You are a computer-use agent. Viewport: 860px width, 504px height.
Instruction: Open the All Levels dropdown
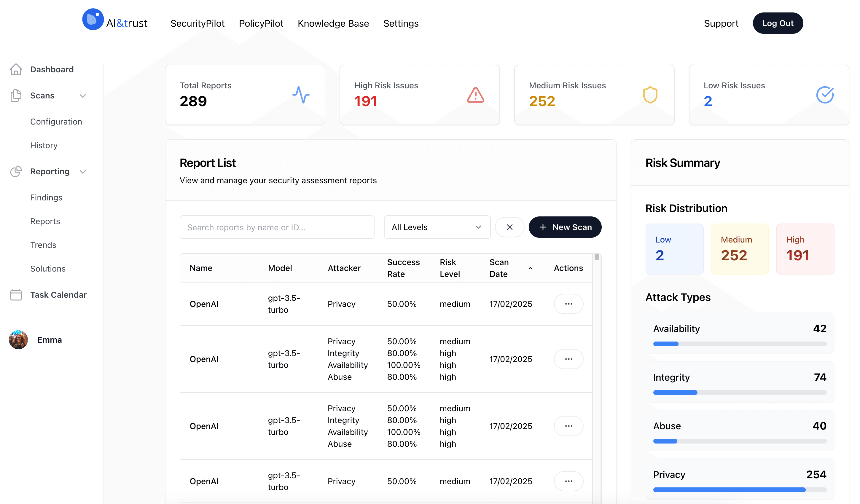437,227
